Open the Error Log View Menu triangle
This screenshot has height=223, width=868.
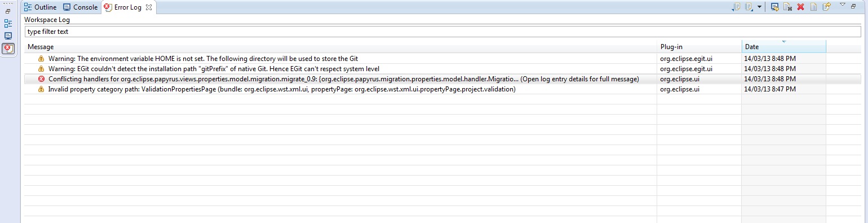843,5
